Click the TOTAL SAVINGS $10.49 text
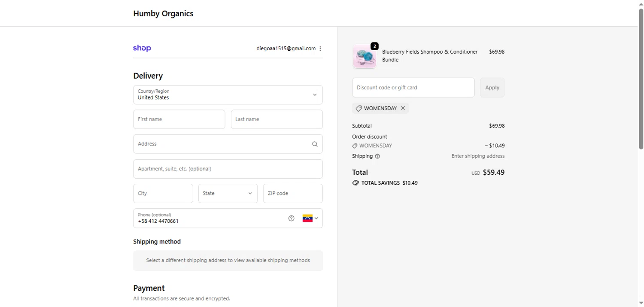 (389, 183)
